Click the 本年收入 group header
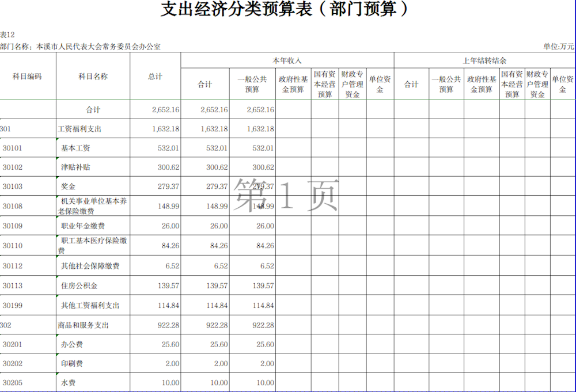576x392 pixels. pos(287,60)
